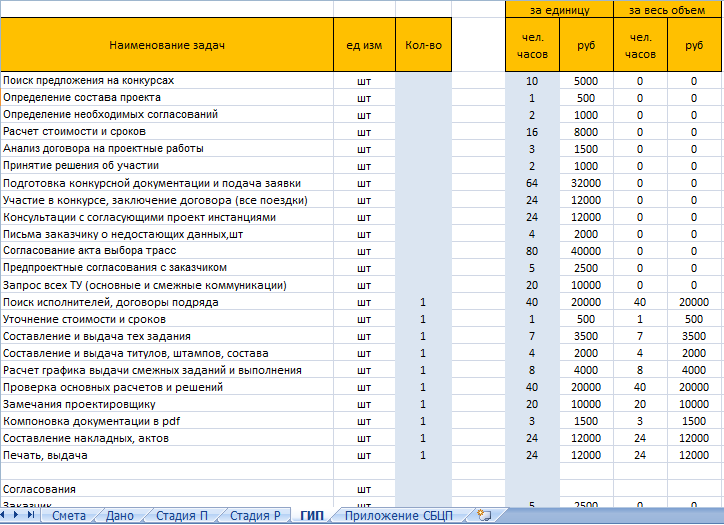Screen dimensions: 724x525
Task: Click the 64 чел. часов value cell
Action: pos(532,183)
